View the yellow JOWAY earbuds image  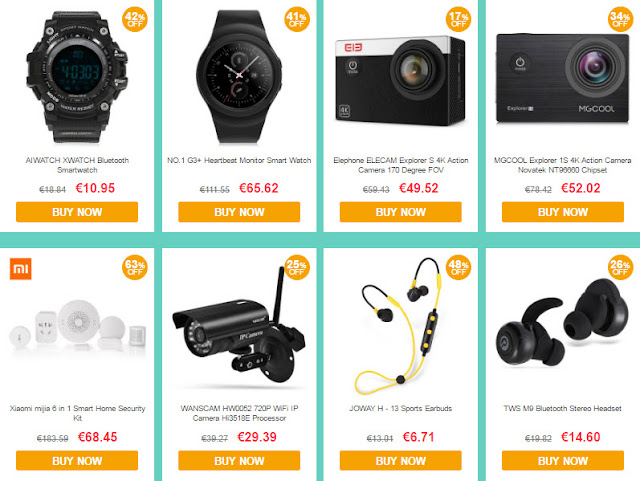tap(401, 327)
